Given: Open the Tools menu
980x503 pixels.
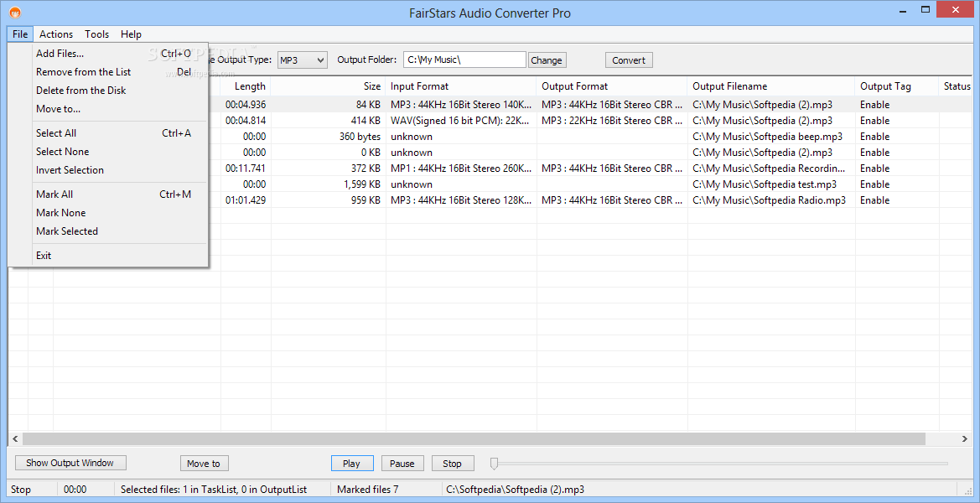Looking at the screenshot, I should pyautogui.click(x=97, y=34).
